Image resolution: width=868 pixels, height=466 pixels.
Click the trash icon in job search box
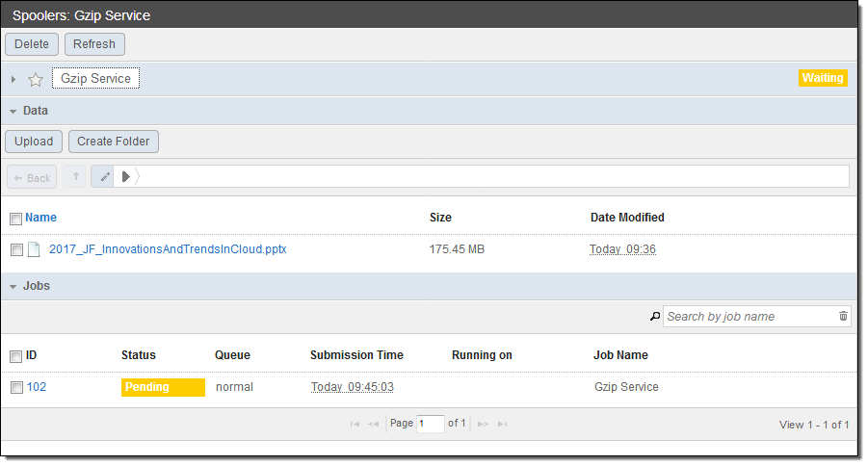click(843, 316)
